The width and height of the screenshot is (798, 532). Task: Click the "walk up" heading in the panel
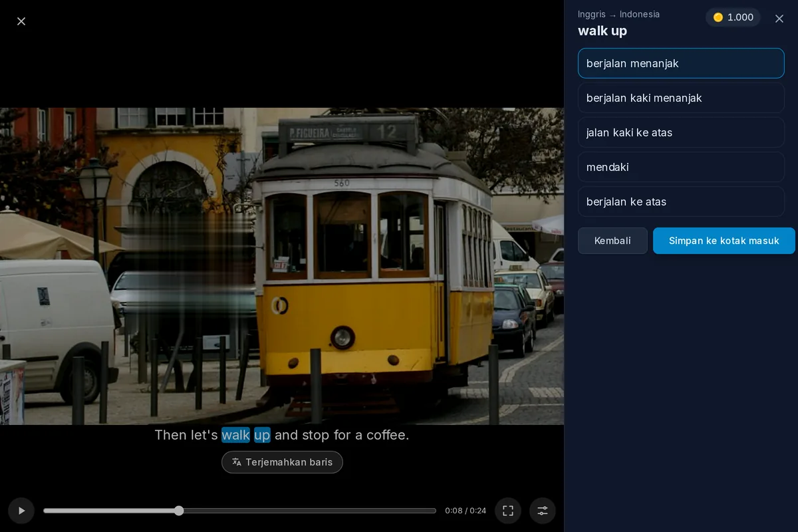(602, 31)
